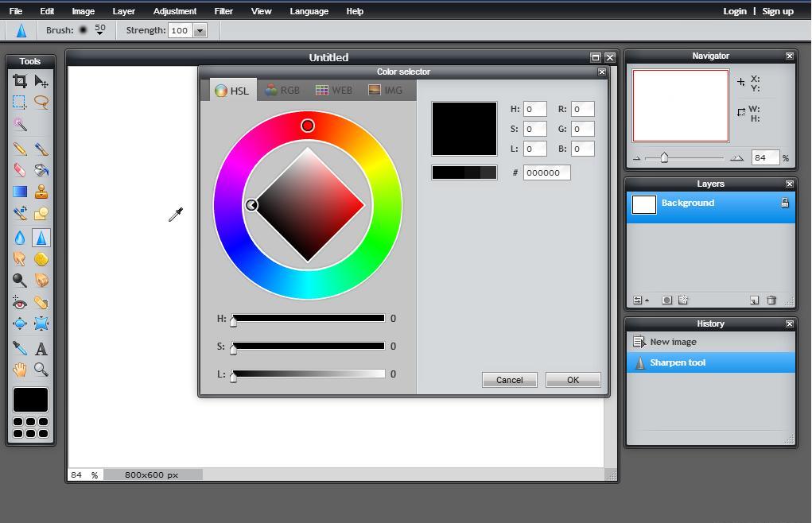The image size is (812, 523).
Task: Select the Smudge finger tool
Action: (x=20, y=258)
